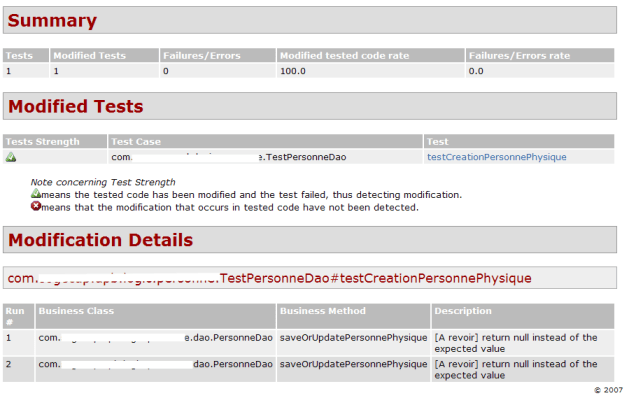Click the Summary section heading
Viewport: 629px width, 398px height.
pos(52,20)
